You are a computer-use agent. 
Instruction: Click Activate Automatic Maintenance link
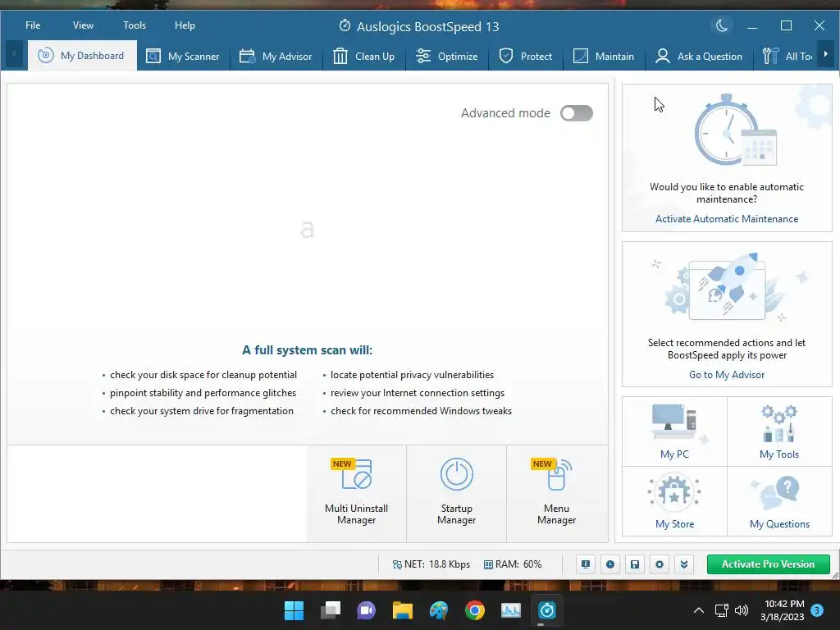(727, 218)
